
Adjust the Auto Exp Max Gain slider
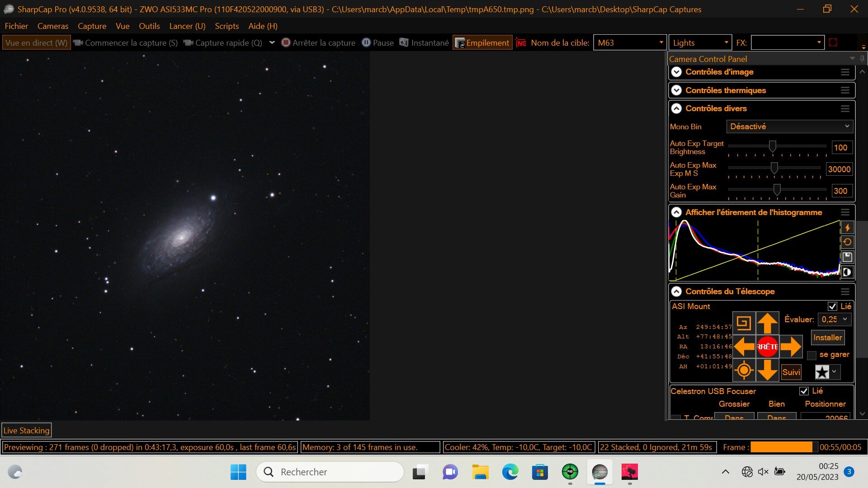coord(777,190)
